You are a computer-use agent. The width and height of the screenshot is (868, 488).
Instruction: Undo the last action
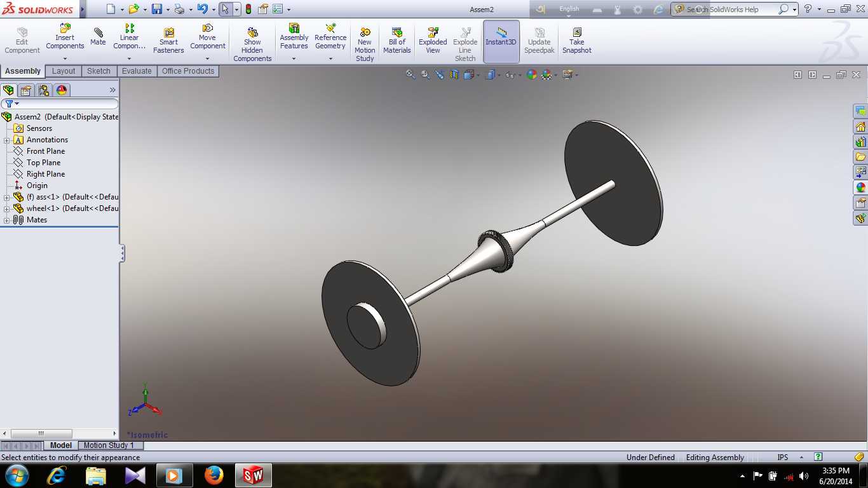click(x=202, y=9)
